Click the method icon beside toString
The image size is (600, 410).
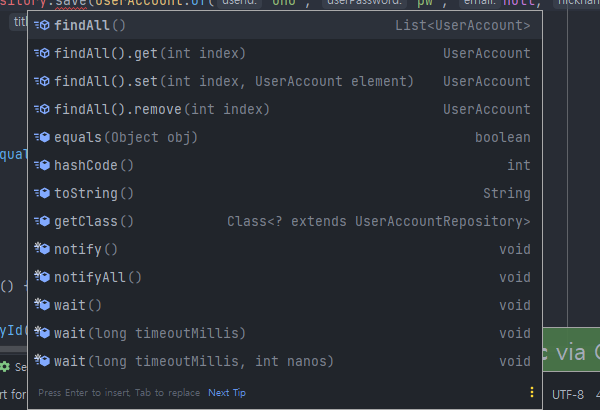[42, 193]
